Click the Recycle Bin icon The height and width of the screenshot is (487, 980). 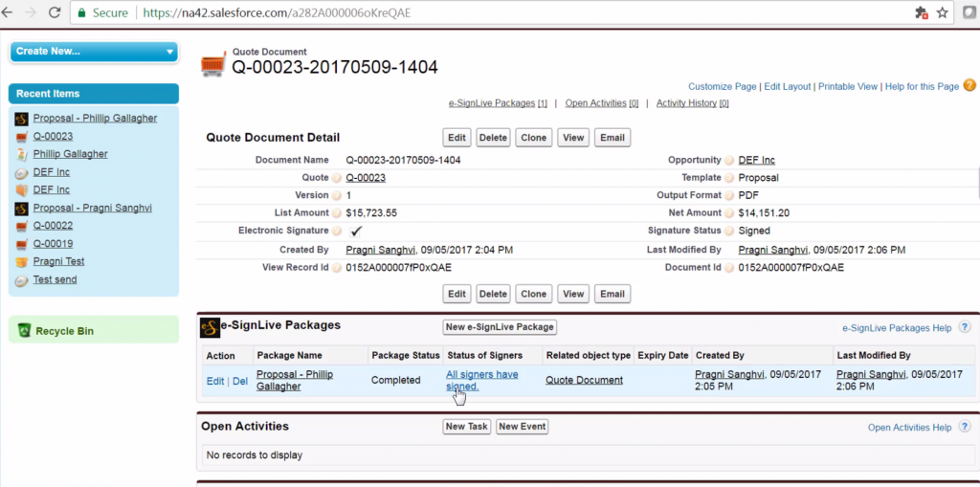click(24, 330)
